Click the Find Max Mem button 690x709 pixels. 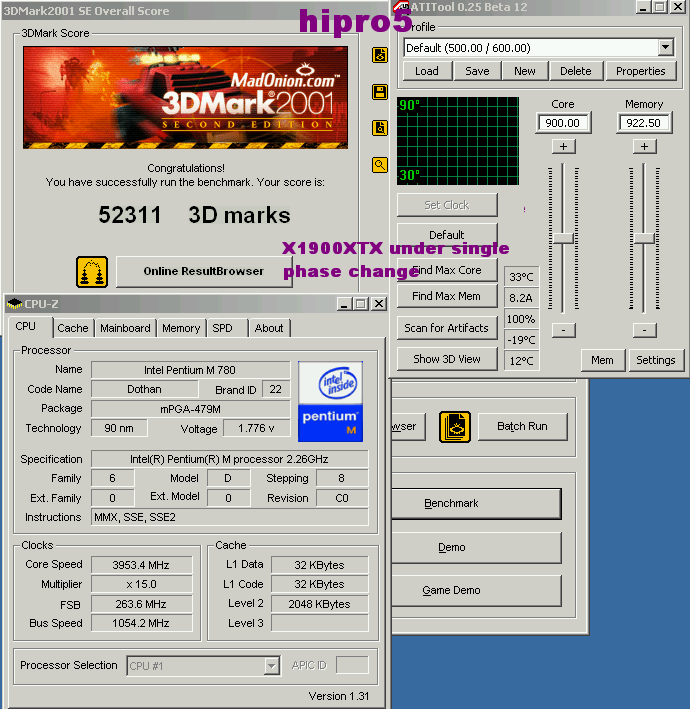point(447,296)
